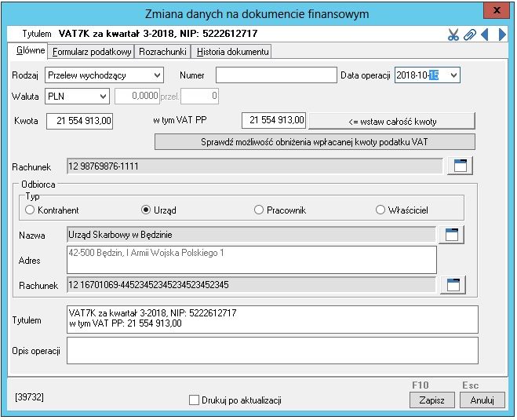Select the Kontrahent radio option
This screenshot has width=517, height=420.
point(31,210)
